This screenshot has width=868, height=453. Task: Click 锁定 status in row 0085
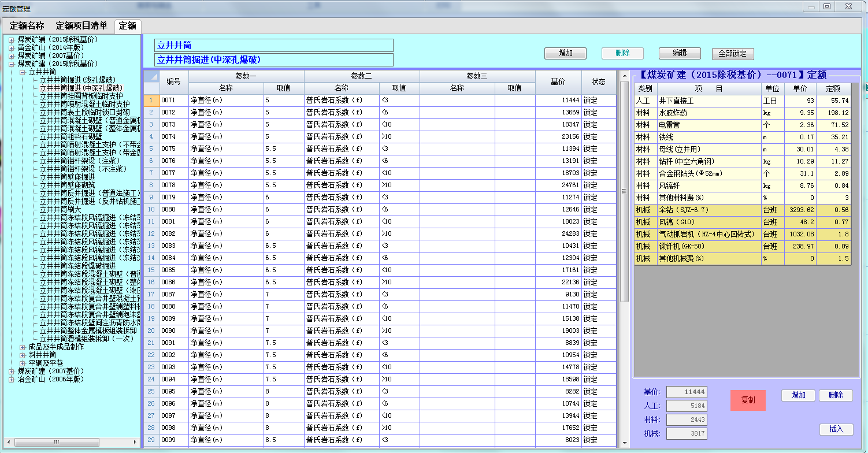click(599, 270)
